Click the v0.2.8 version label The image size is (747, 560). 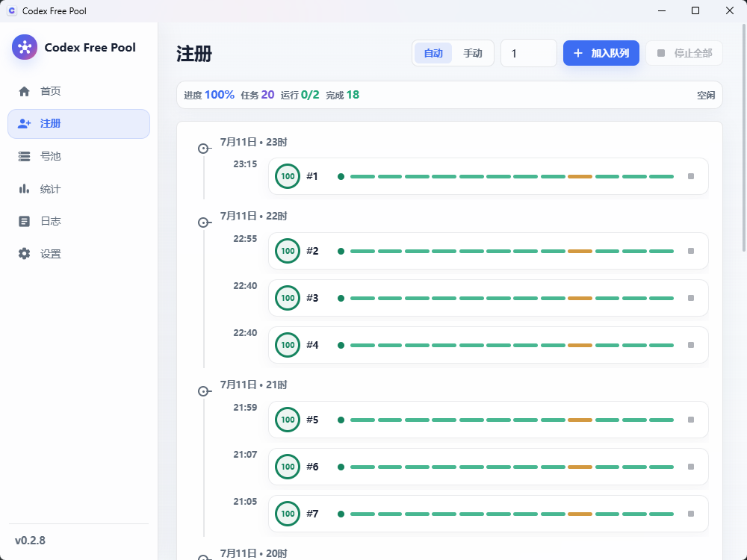click(30, 541)
